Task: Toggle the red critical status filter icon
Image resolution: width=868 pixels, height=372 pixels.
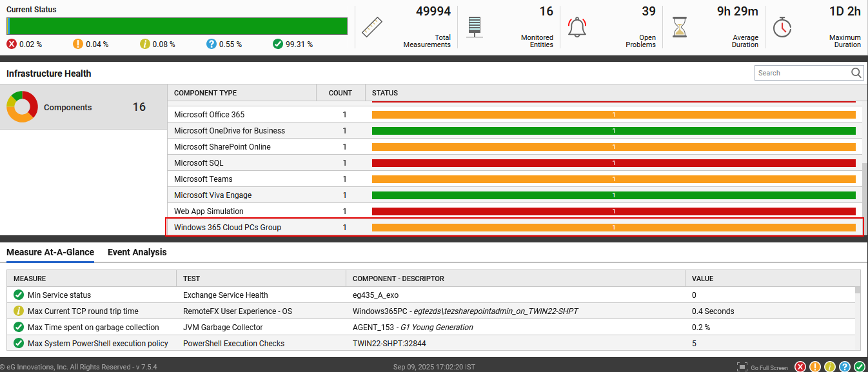Action: click(x=800, y=366)
